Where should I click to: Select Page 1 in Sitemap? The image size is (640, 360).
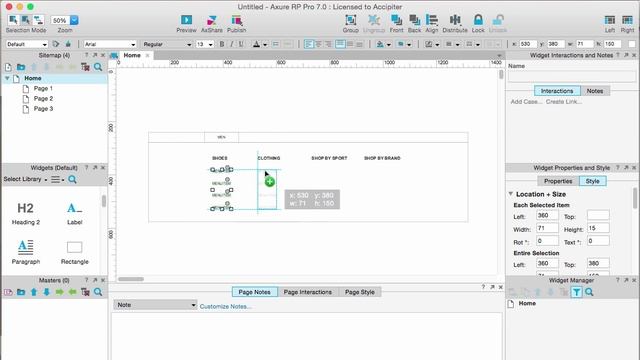[43, 88]
